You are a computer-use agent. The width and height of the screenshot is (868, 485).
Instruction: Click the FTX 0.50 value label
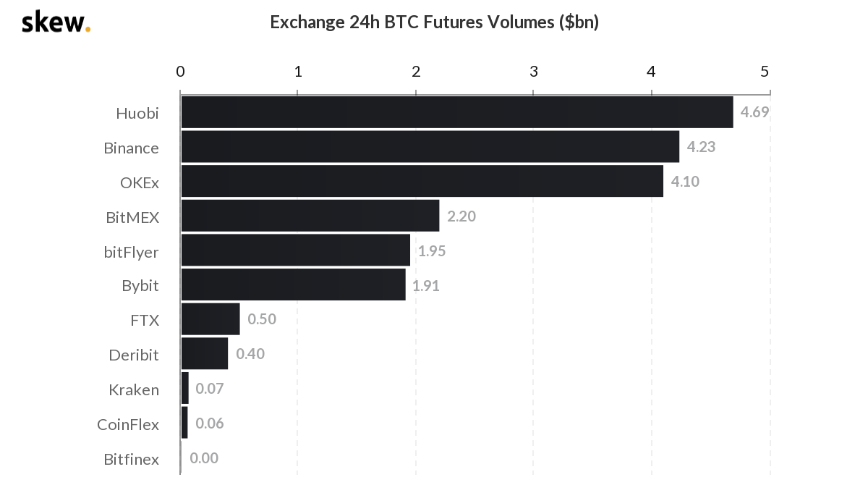[x=262, y=319]
